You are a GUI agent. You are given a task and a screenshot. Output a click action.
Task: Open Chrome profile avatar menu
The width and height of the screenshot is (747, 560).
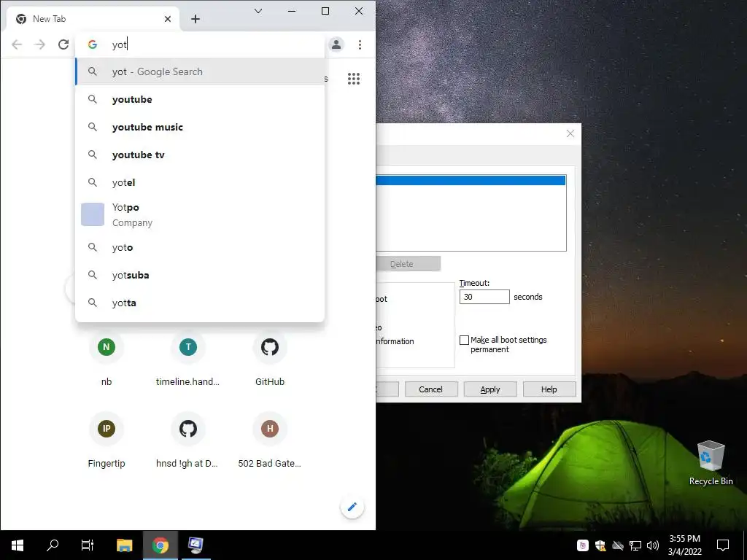[336, 44]
